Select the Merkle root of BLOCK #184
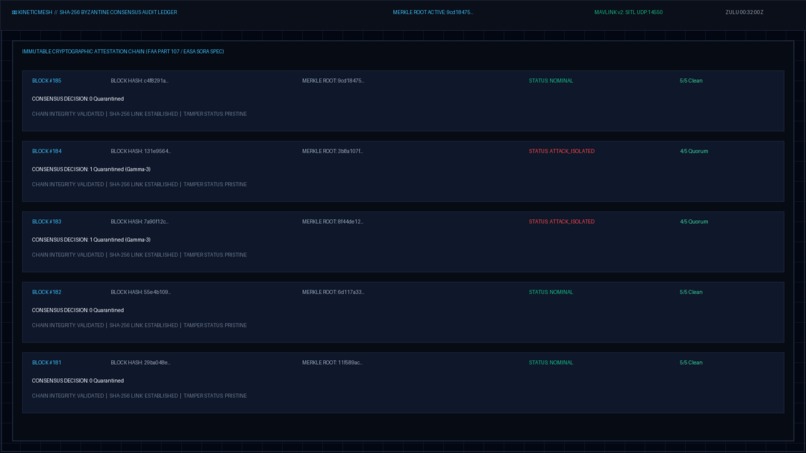Screen dimensions: 806x453 pos(332,151)
